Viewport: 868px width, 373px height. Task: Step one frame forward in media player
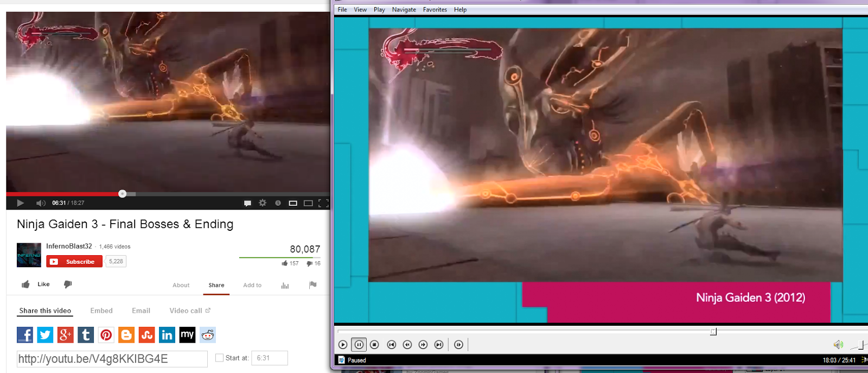click(x=458, y=345)
